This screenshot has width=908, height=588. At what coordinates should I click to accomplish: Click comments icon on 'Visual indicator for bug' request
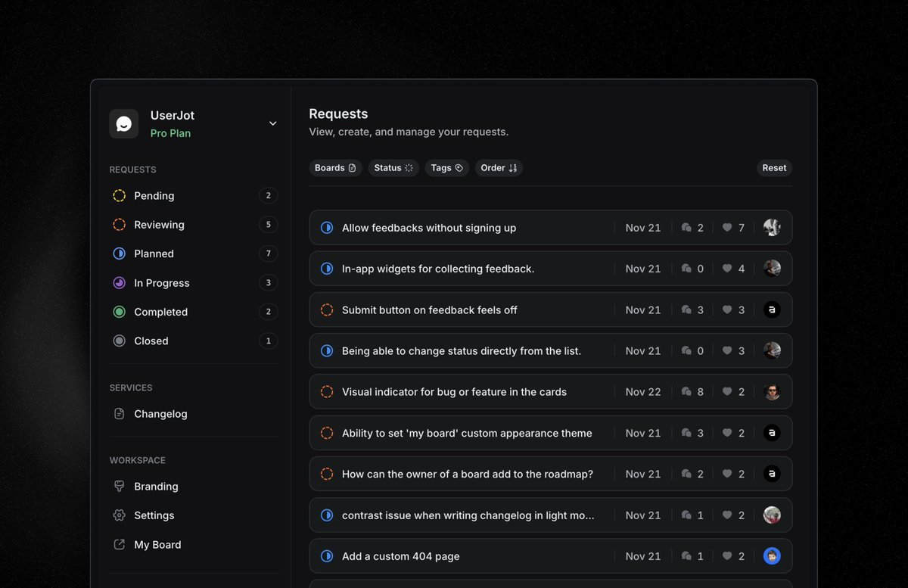686,392
